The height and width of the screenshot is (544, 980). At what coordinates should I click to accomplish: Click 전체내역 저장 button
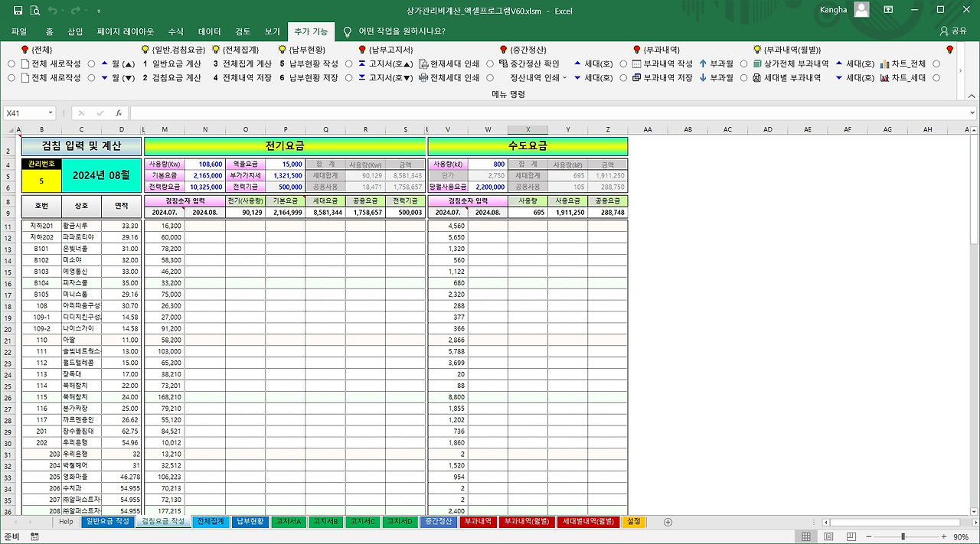[242, 77]
